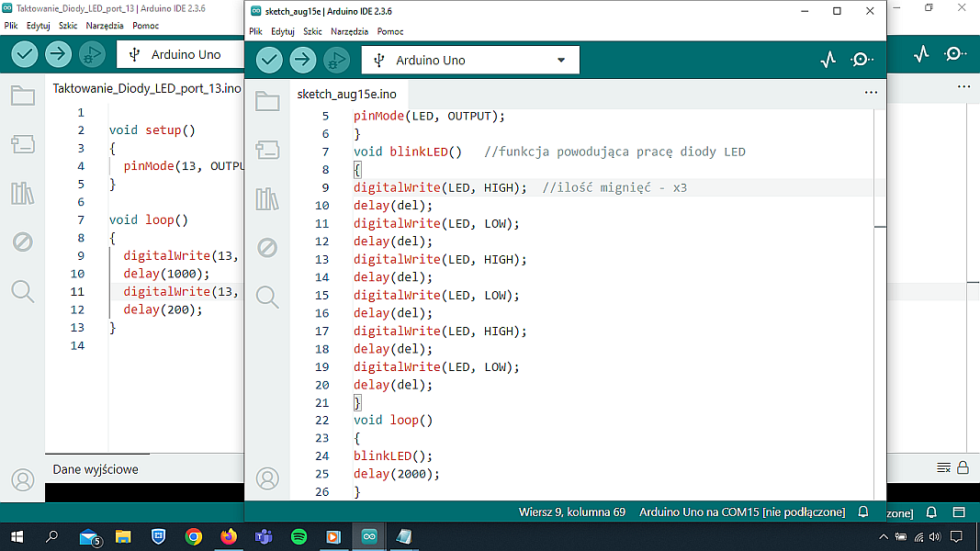Open Windows taskbar search

tap(51, 536)
